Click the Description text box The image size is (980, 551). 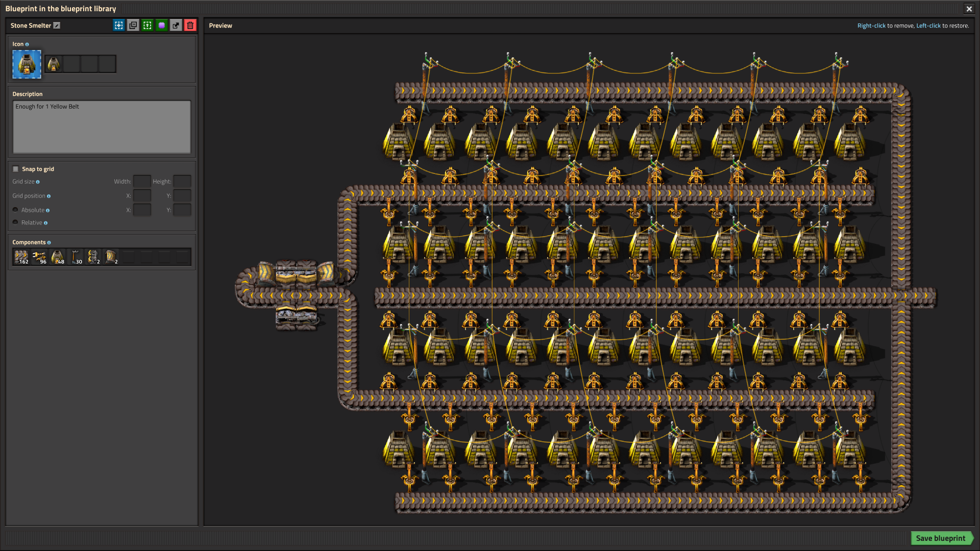pos(102,127)
